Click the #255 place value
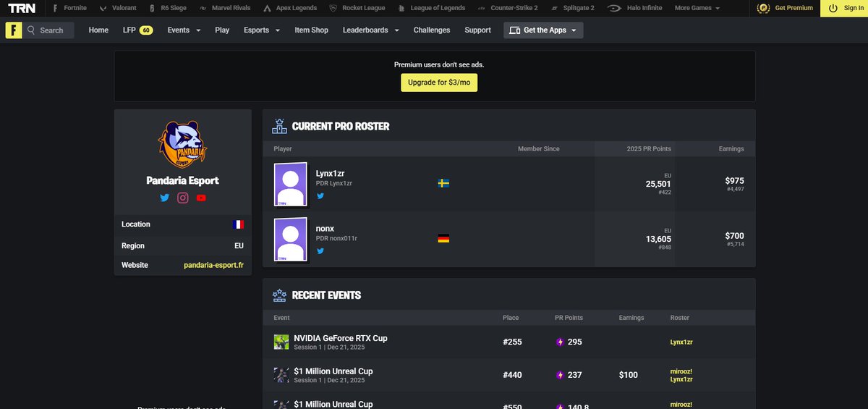Image resolution: width=868 pixels, height=409 pixels. coord(512,342)
